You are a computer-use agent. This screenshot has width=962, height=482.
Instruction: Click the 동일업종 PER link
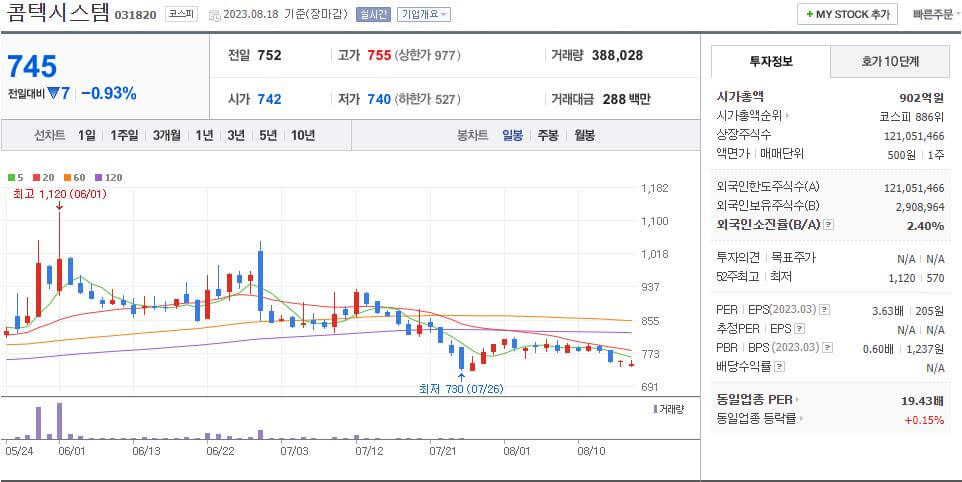754,400
